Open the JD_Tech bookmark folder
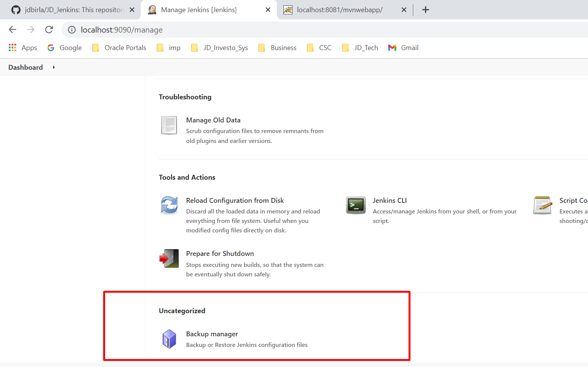This screenshot has width=588, height=367. click(x=360, y=48)
